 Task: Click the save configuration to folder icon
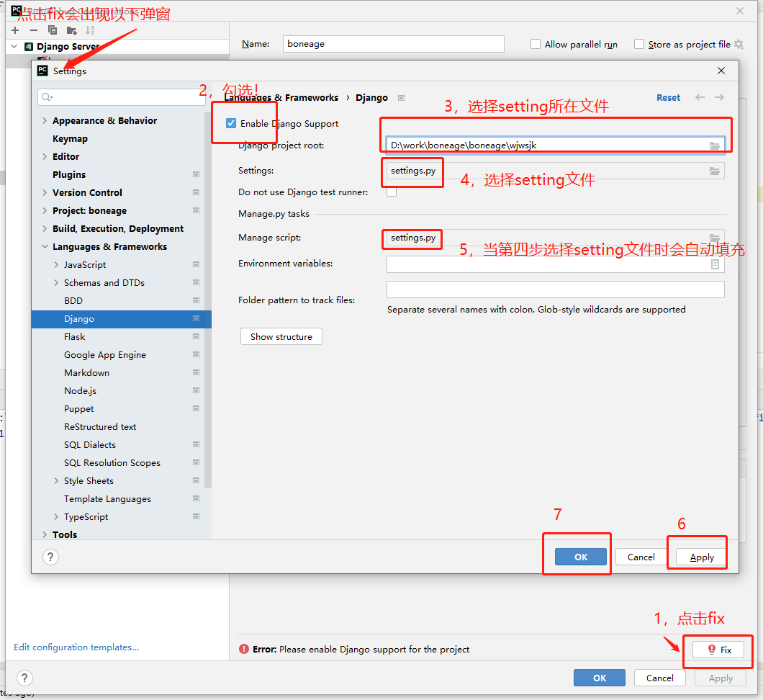point(71,31)
